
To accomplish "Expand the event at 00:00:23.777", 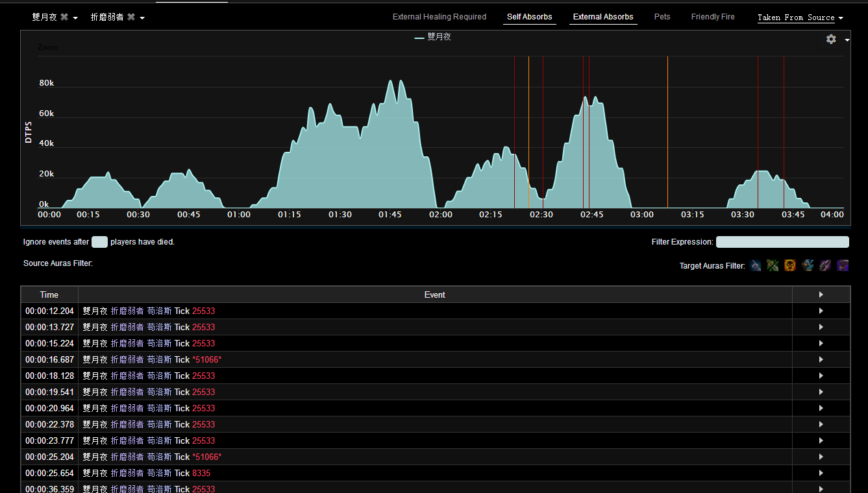I will (821, 440).
